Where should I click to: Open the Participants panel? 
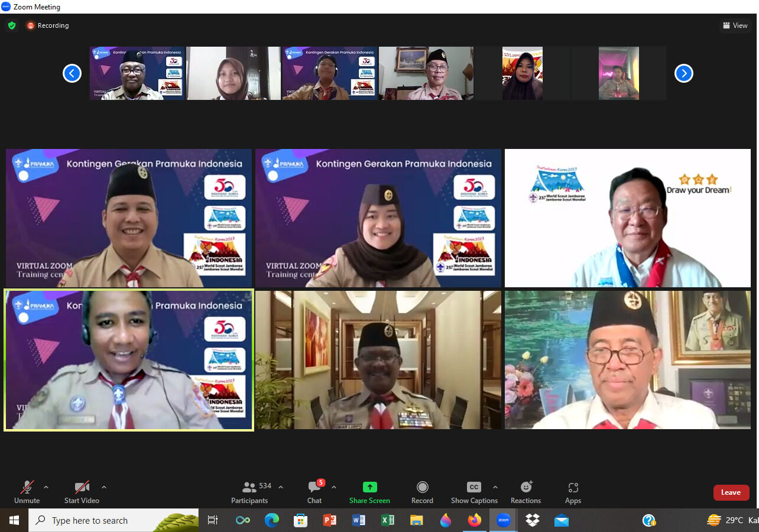(x=249, y=492)
